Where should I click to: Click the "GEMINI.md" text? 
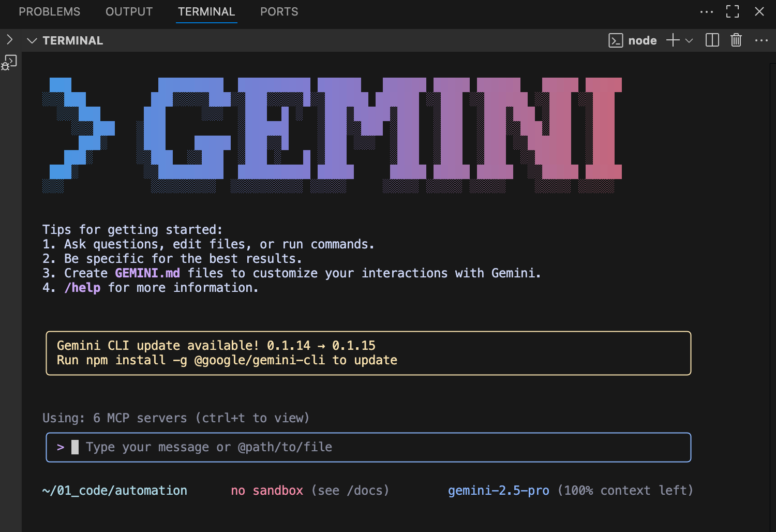tap(147, 273)
